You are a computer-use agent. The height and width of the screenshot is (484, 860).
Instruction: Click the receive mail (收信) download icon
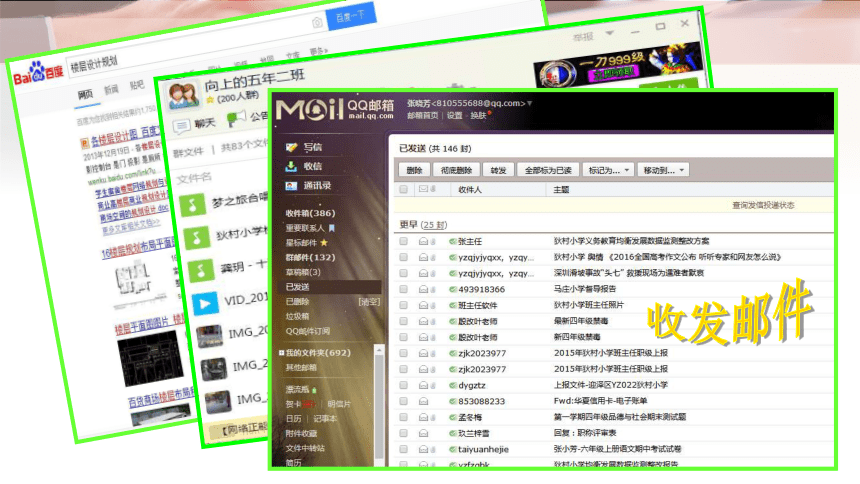pyautogui.click(x=291, y=166)
